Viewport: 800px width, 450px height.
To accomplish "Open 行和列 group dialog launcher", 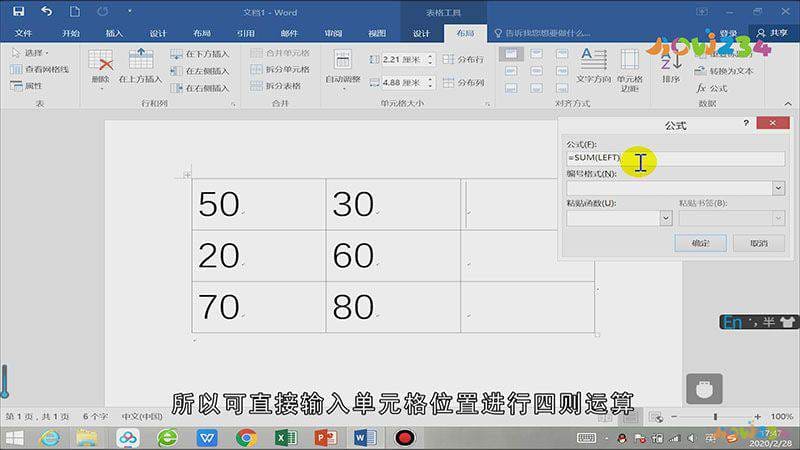I will [233, 104].
